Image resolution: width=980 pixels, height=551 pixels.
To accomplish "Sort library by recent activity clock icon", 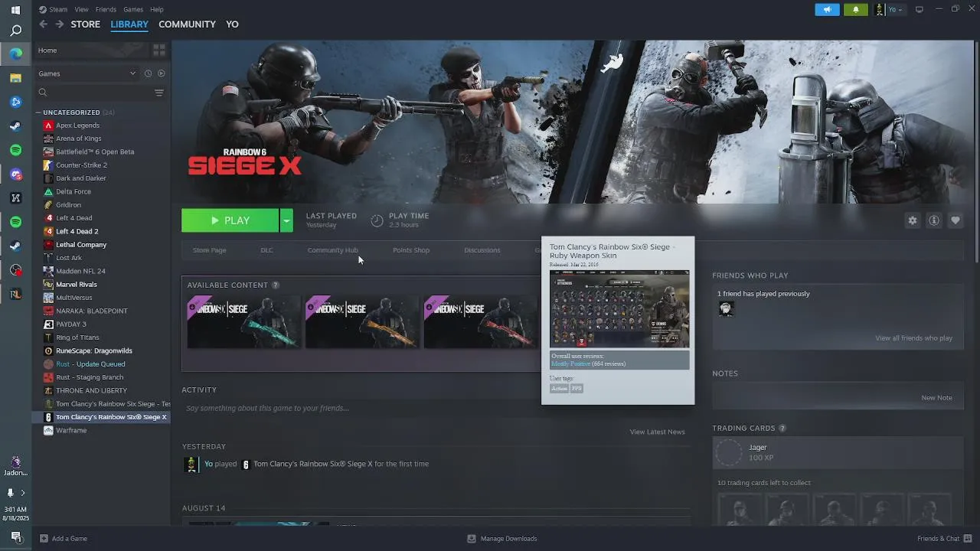I will coord(149,73).
